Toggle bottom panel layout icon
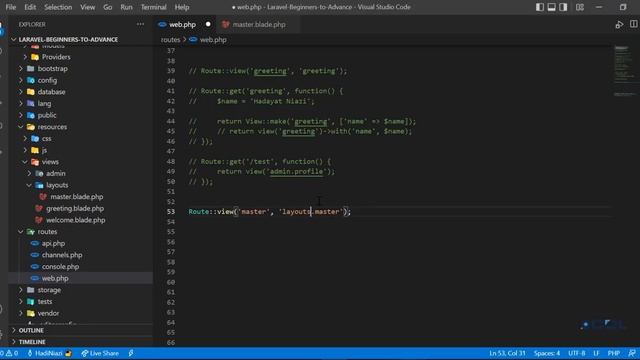Viewport: 640px width, 360px height. click(x=551, y=7)
